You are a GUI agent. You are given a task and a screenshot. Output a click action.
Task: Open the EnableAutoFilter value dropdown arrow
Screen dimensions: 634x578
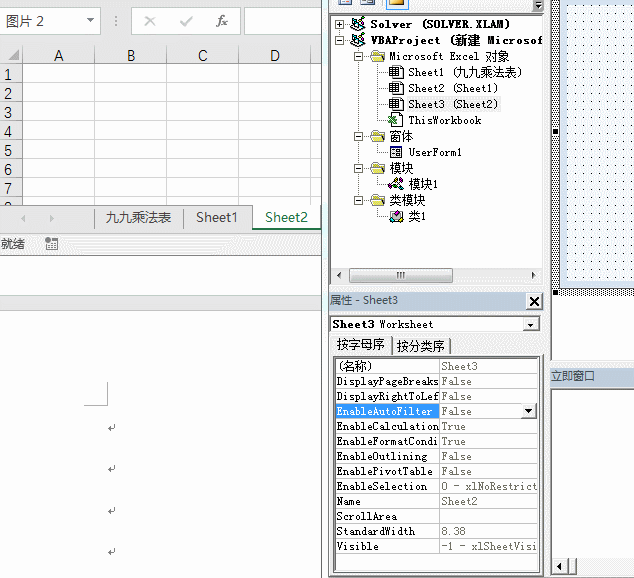pyautogui.click(x=528, y=411)
